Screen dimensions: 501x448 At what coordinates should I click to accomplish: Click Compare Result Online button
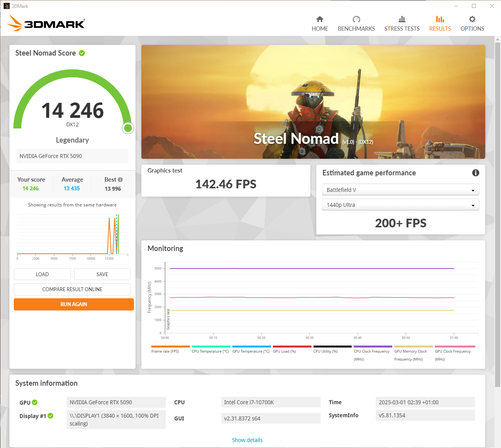pos(72,289)
